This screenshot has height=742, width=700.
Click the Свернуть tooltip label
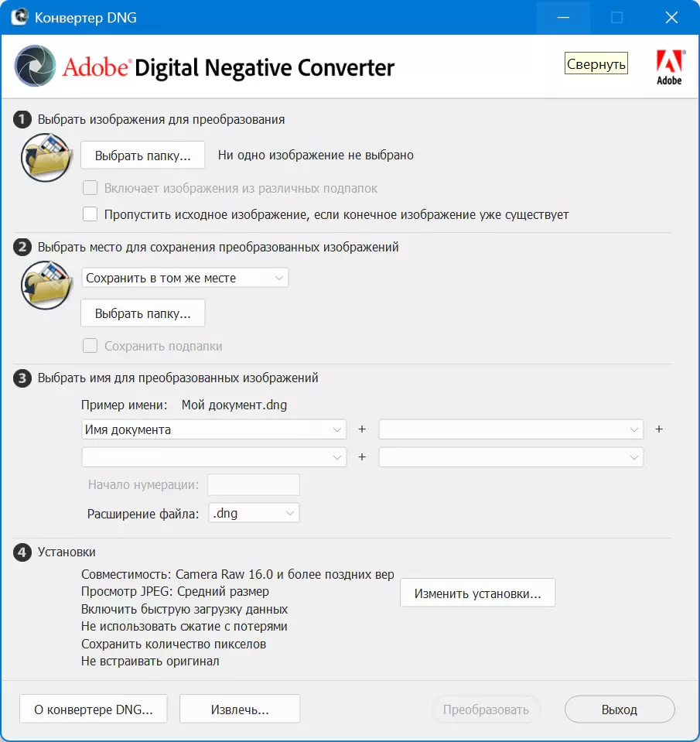(596, 63)
